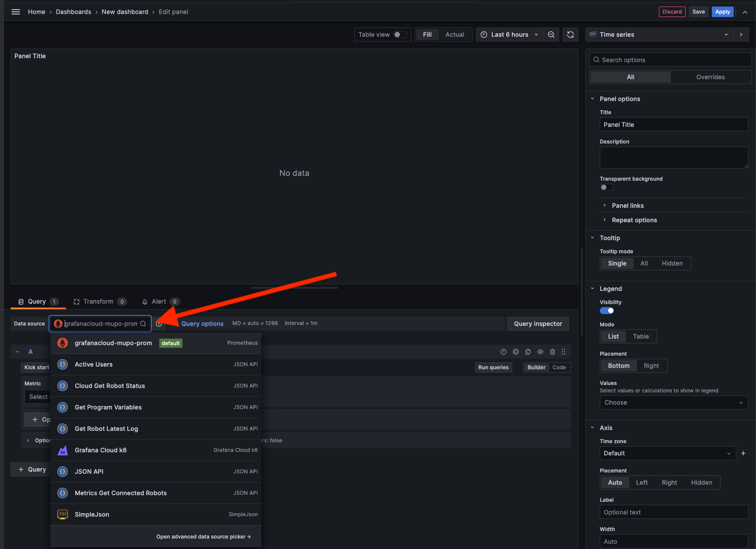Expand Query options
The image size is (756, 549).
[x=202, y=324]
